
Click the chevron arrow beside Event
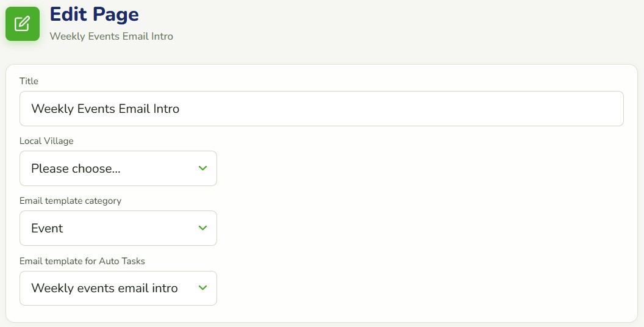[x=202, y=228]
